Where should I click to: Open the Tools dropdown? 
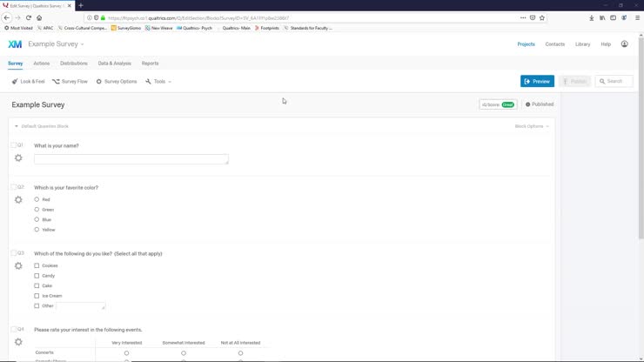158,81
